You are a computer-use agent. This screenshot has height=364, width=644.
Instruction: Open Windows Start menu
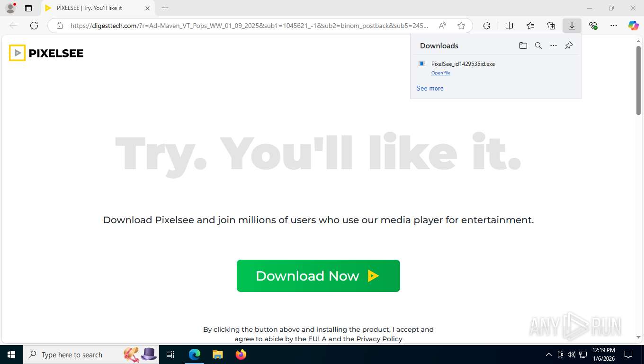(x=11, y=355)
